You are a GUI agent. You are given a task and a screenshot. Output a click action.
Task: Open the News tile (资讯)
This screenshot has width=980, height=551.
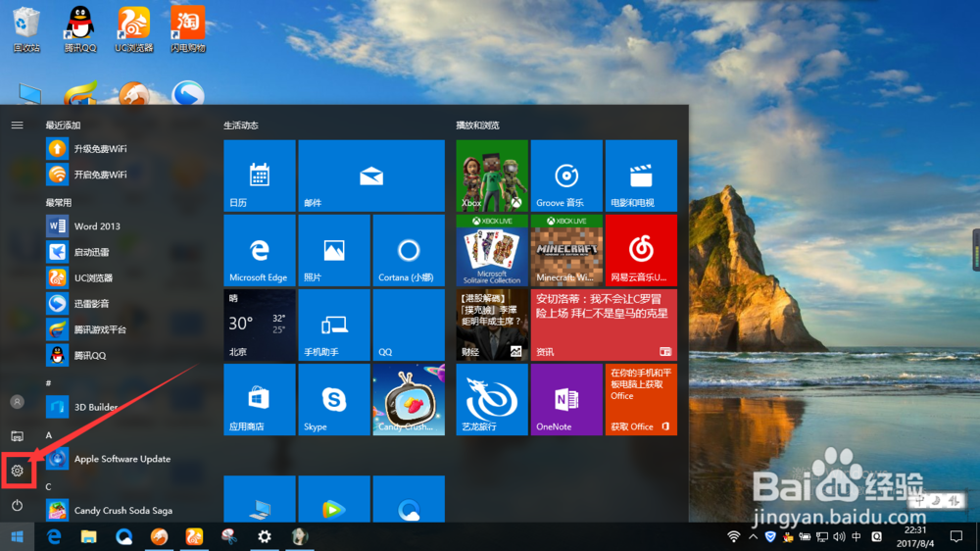pos(604,325)
